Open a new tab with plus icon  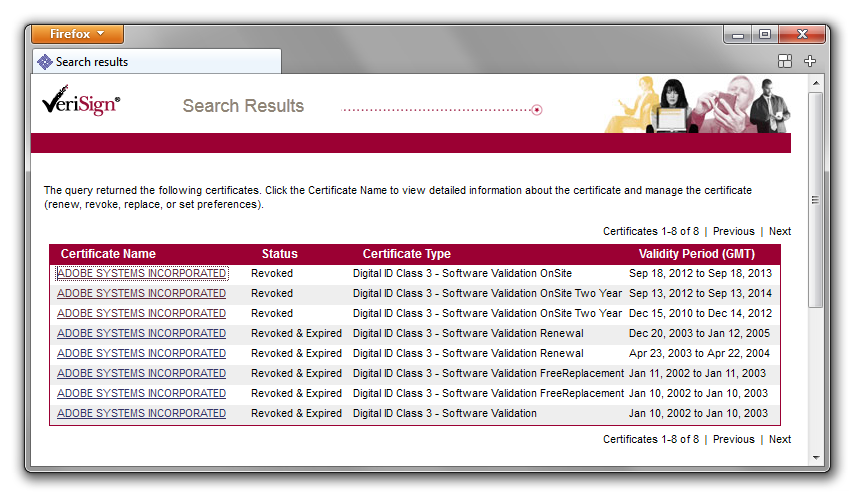[x=810, y=61]
